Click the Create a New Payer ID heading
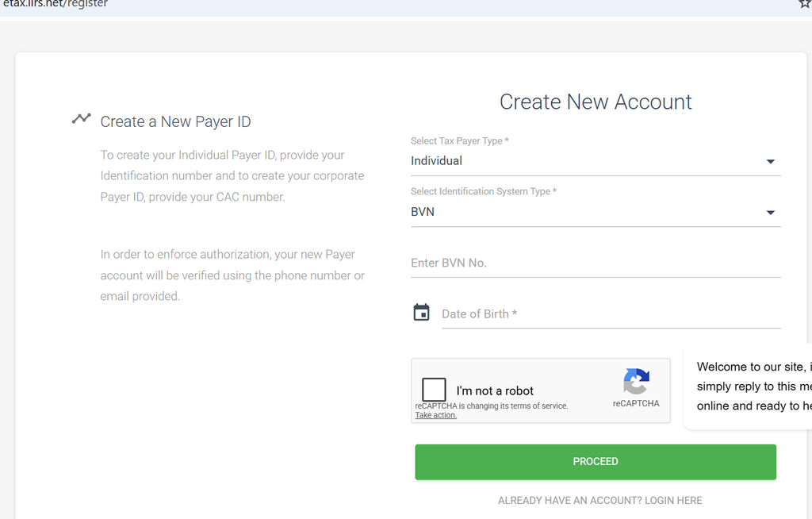The image size is (812, 519). [x=175, y=121]
